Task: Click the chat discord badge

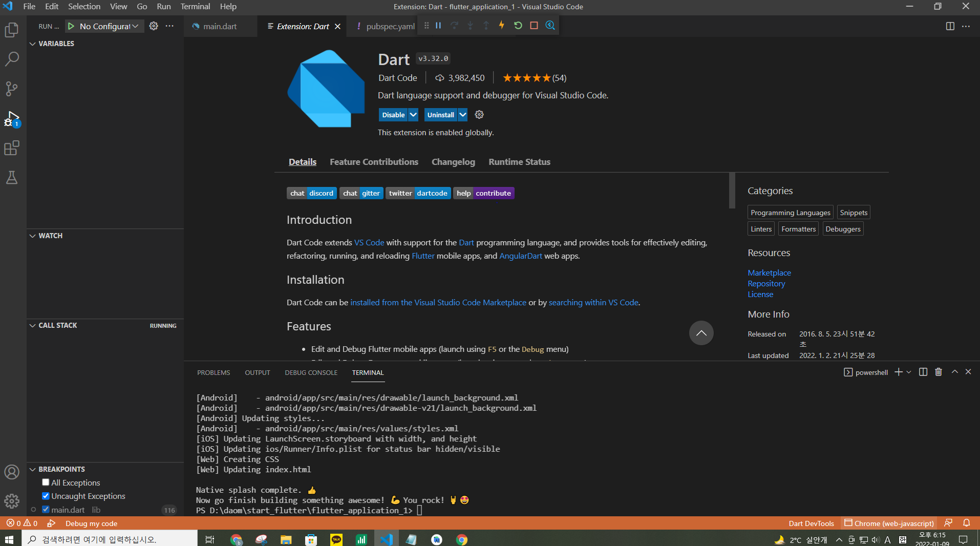Action: click(311, 193)
